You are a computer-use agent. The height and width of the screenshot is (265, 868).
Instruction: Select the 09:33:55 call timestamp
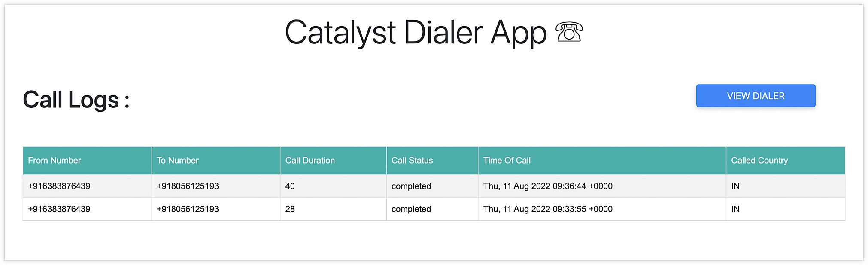(548, 209)
